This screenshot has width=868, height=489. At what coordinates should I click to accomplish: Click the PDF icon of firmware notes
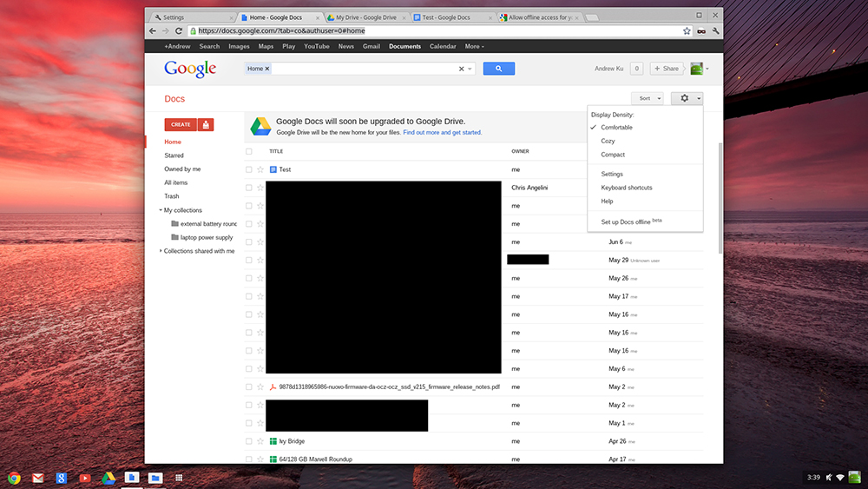273,387
